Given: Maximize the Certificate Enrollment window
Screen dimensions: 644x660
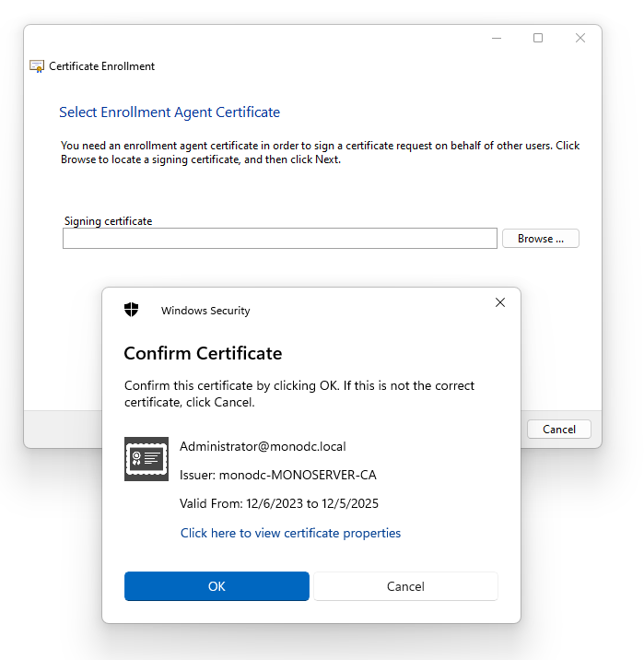Looking at the screenshot, I should click(x=538, y=38).
